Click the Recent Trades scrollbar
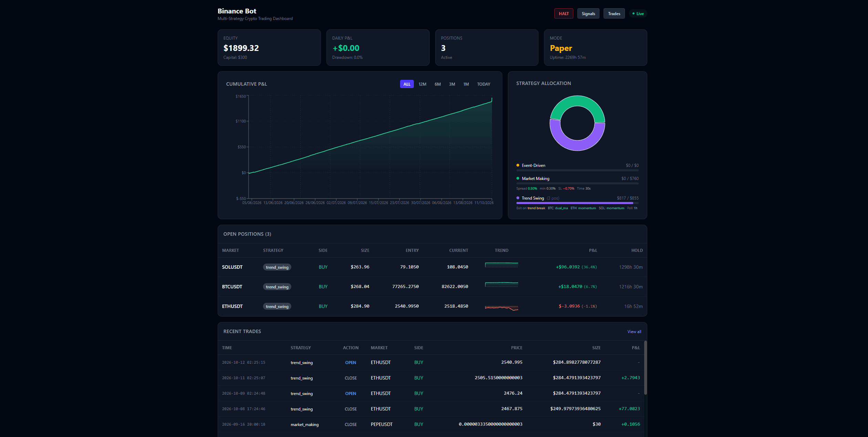Viewport: 868px width, 437px height. click(x=646, y=367)
